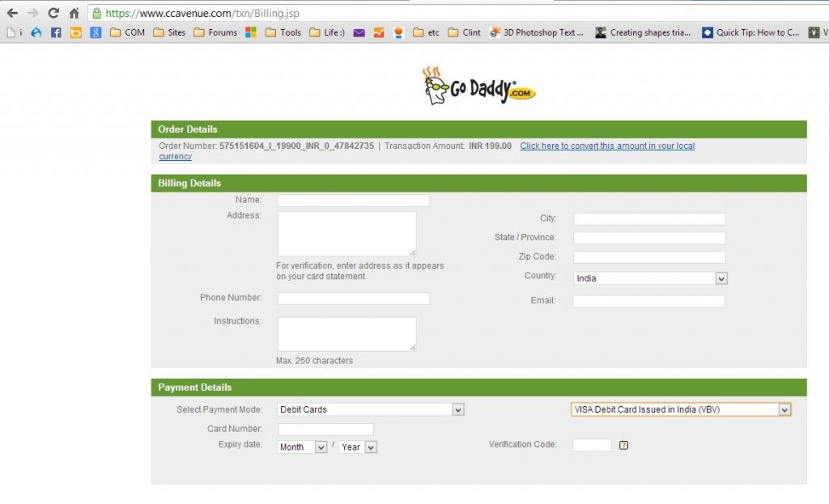This screenshot has width=829, height=504.
Task: Click the Email input field
Action: [x=649, y=301]
